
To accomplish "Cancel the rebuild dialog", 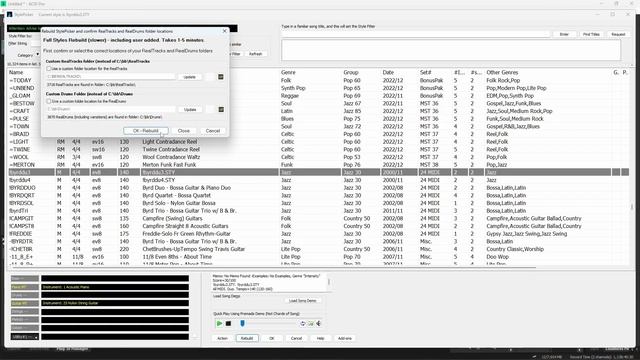I will click(x=213, y=131).
